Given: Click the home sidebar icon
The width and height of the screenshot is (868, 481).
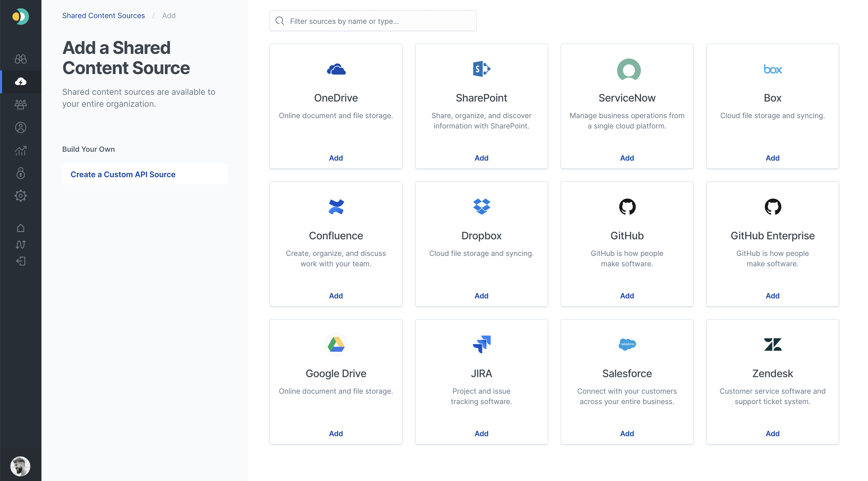Looking at the screenshot, I should (20, 228).
